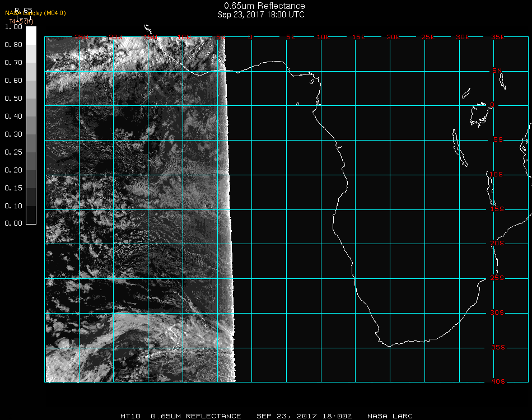The height and width of the screenshot is (420, 532).
Task: Click the "NASA LARC" footer text
Action: (x=390, y=416)
